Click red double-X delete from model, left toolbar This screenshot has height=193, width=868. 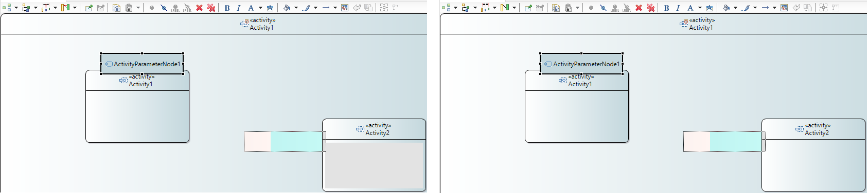(211, 8)
